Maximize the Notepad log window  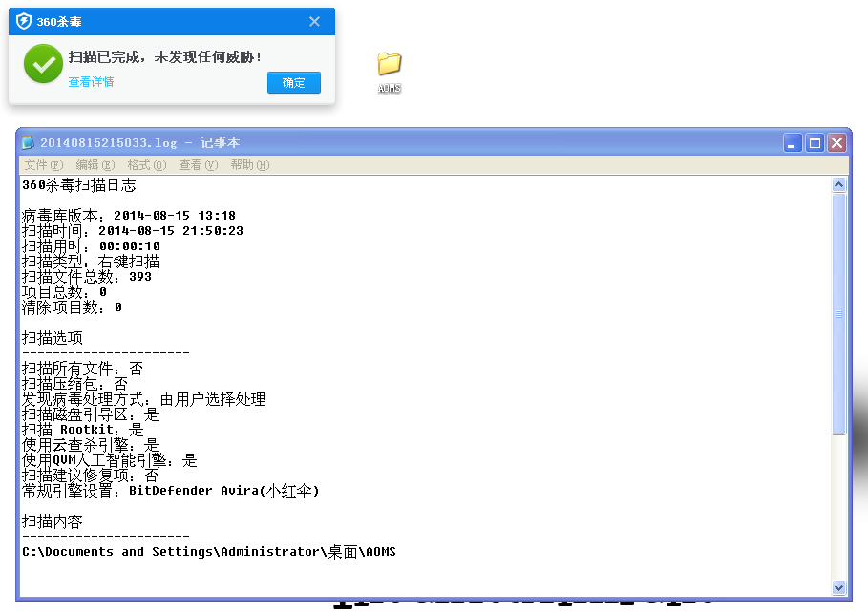(815, 143)
